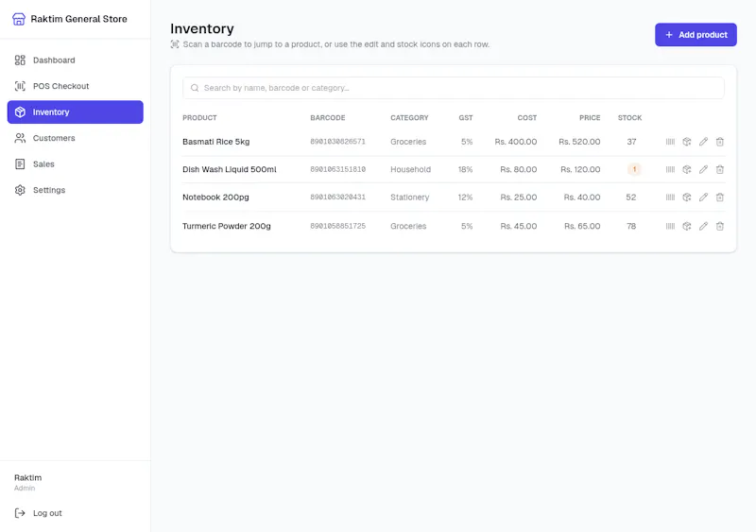The width and height of the screenshot is (756, 532).
Task: Delete the Dish Wash Liquid 500ml row
Action: click(x=720, y=170)
